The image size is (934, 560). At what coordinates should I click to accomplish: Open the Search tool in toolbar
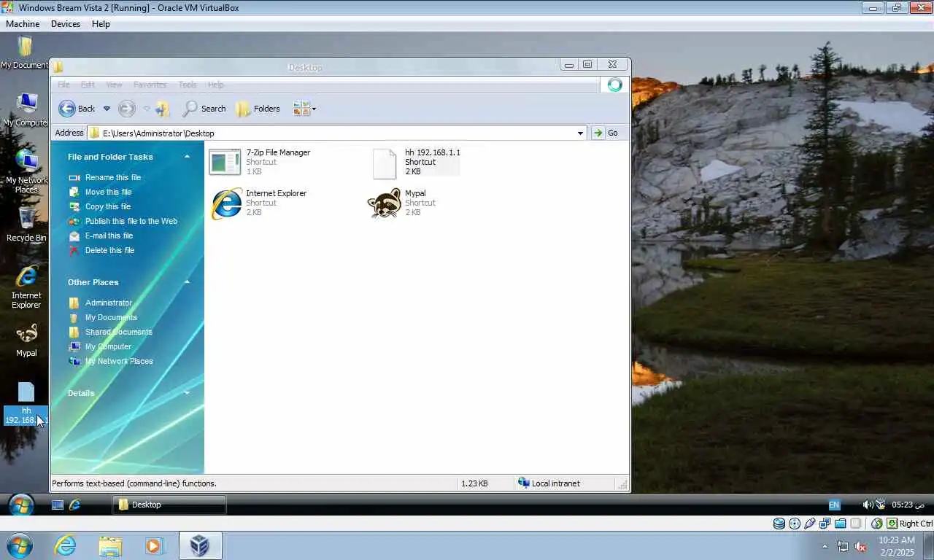point(204,109)
